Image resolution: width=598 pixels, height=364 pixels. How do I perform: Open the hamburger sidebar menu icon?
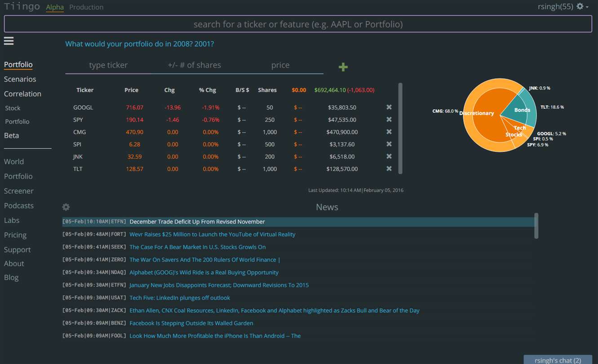[9, 41]
